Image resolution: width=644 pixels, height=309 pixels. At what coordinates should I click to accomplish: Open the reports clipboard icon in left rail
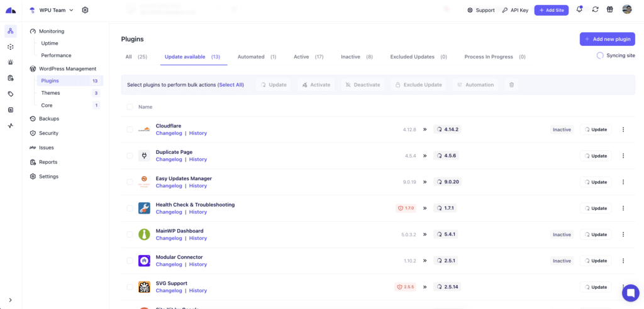click(11, 78)
